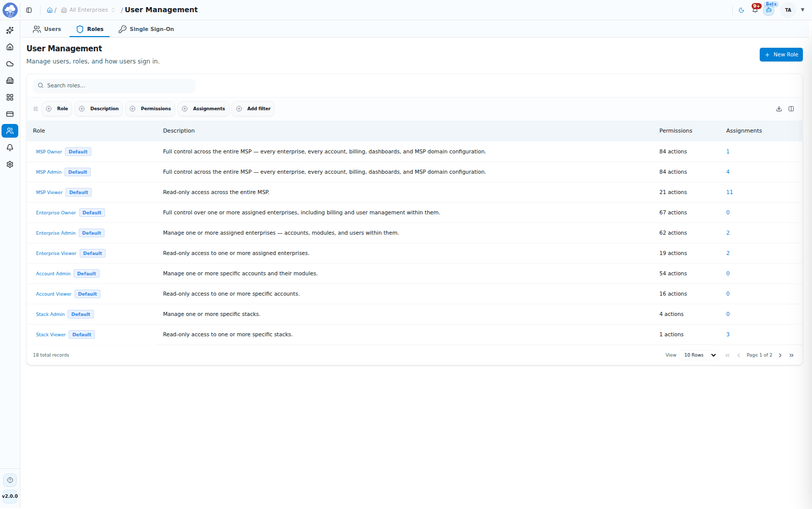
Task: Open Add filter menu
Action: point(253,109)
